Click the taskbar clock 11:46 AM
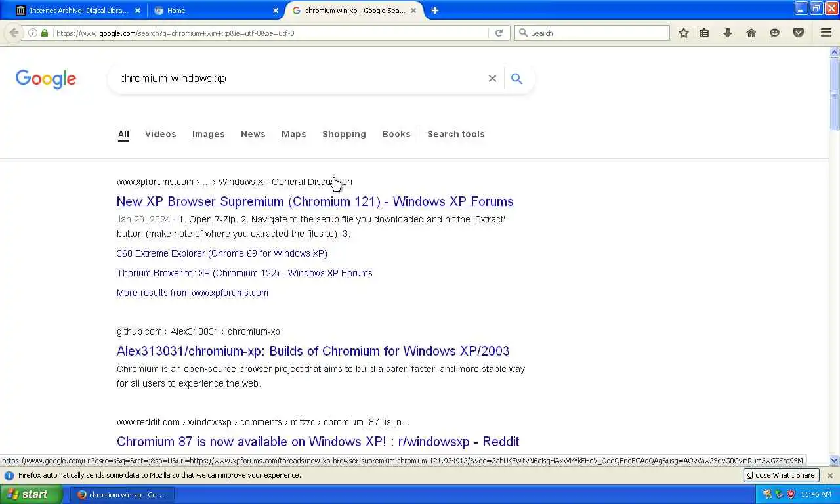The height and width of the screenshot is (504, 840). [816, 494]
